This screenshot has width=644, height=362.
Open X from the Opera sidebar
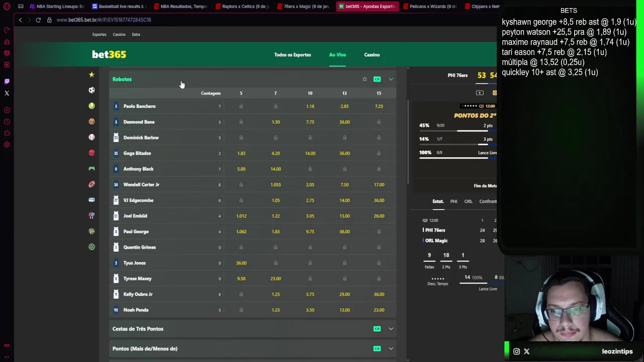(7, 93)
